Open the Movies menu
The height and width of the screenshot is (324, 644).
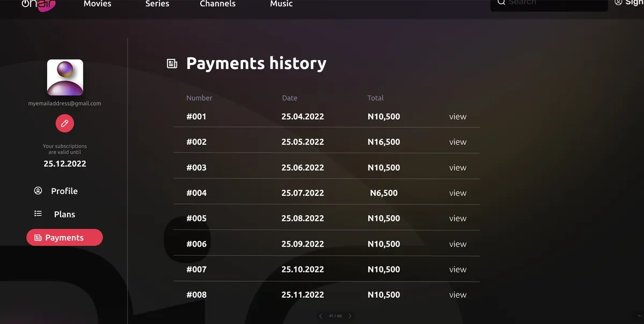(97, 4)
